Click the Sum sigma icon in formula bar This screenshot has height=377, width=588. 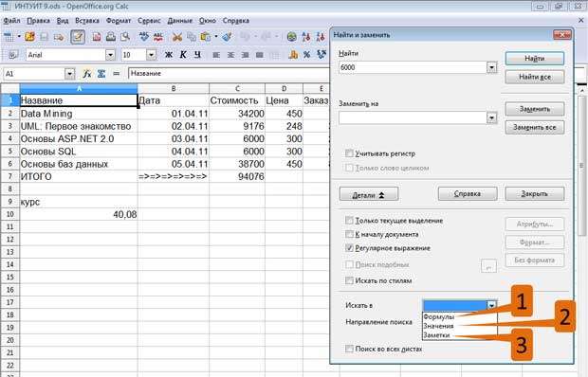(x=101, y=73)
